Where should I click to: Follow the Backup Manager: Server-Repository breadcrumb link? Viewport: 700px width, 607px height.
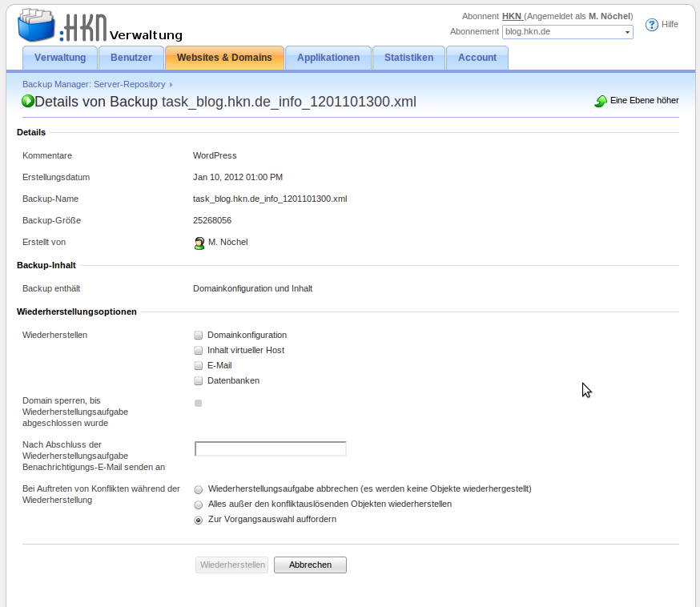pos(94,84)
